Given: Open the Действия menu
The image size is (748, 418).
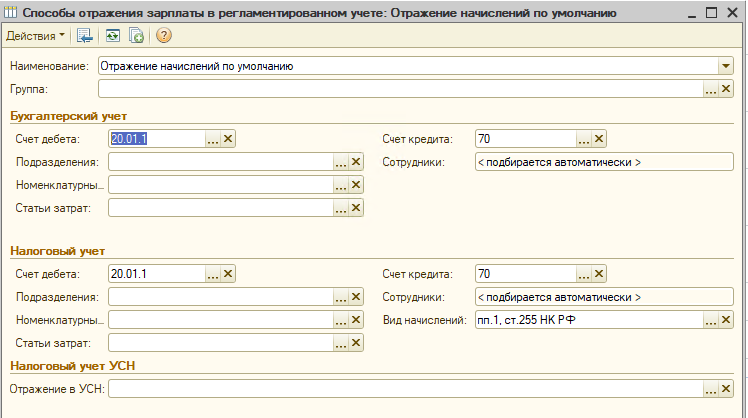Looking at the screenshot, I should (36, 35).
